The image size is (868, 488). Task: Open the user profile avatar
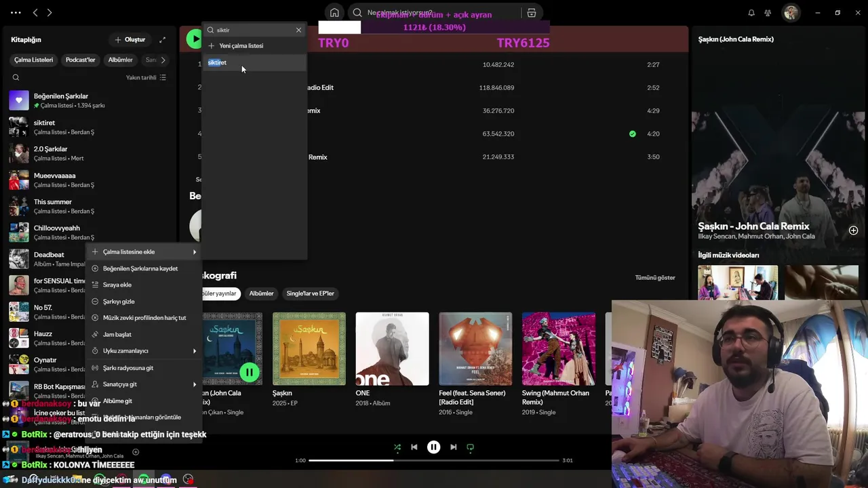pyautogui.click(x=791, y=13)
